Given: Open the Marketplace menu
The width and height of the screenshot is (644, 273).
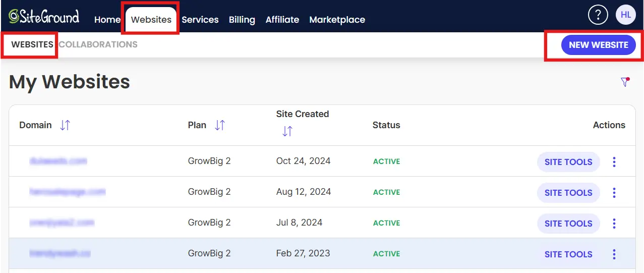Looking at the screenshot, I should (337, 20).
